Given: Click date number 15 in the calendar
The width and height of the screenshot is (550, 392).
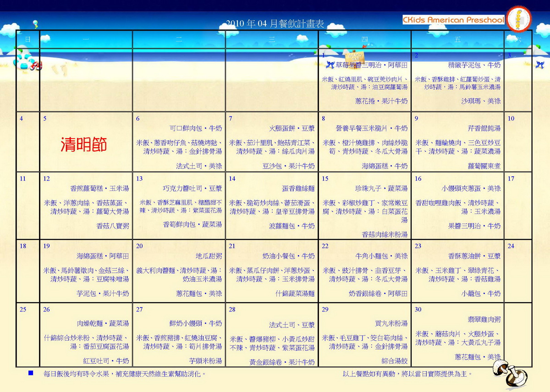Looking at the screenshot, I should (325, 179).
